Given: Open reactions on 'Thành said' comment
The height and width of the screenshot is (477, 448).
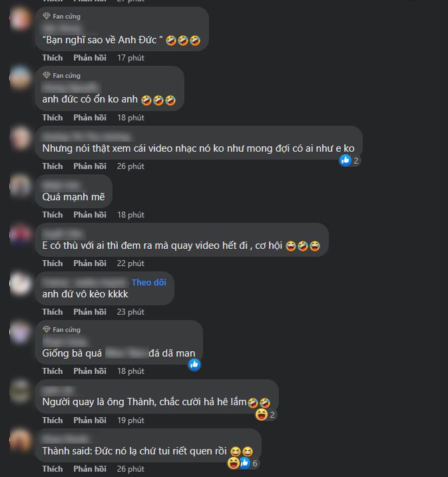Looking at the screenshot, I should (243, 463).
